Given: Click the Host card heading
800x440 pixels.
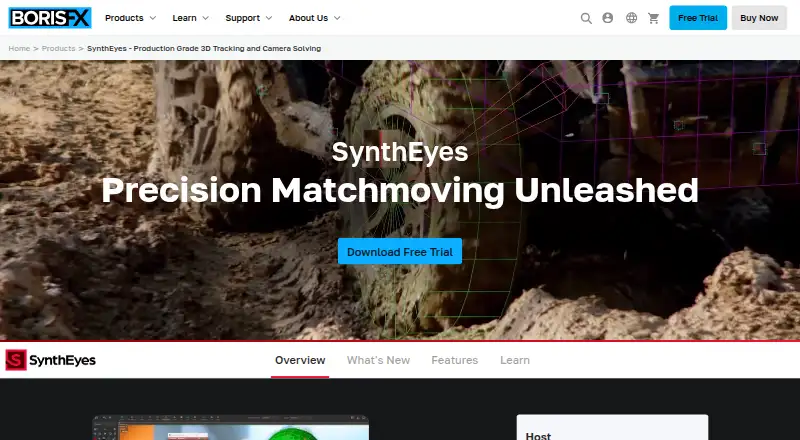Looking at the screenshot, I should (538, 436).
